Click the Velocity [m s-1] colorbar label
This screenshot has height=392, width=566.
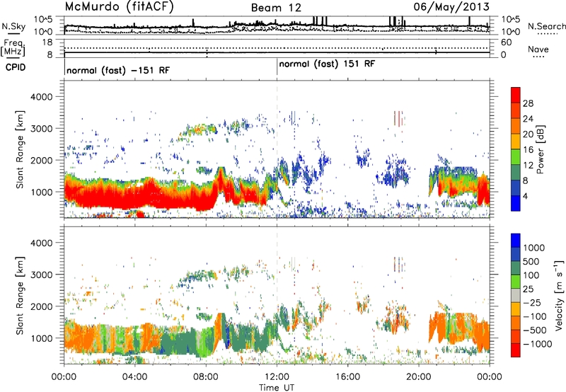coord(559,295)
